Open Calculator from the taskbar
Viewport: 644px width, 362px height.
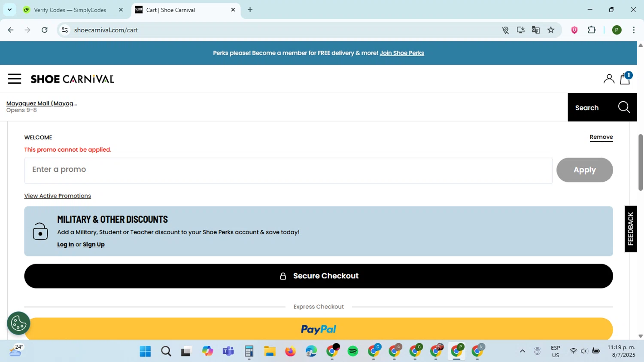(249, 351)
